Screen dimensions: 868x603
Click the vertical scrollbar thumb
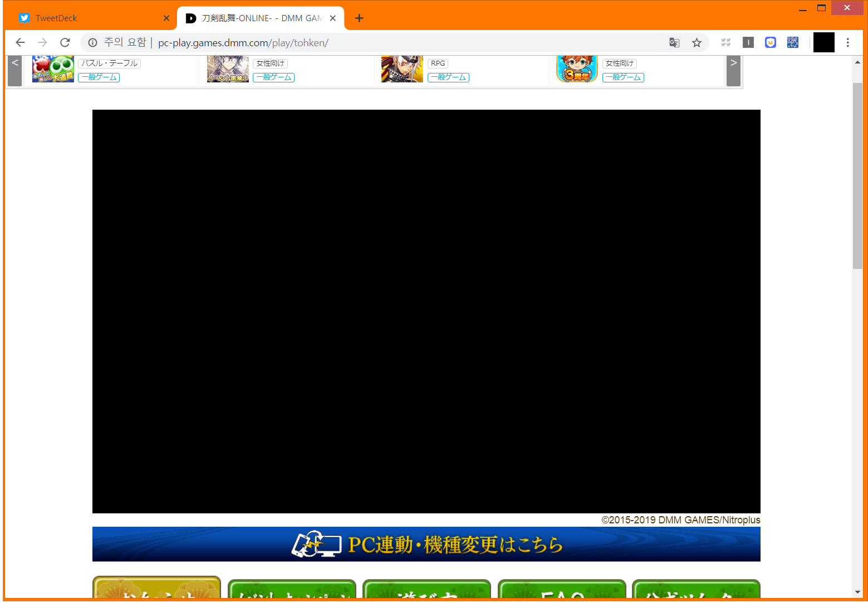pos(857,175)
